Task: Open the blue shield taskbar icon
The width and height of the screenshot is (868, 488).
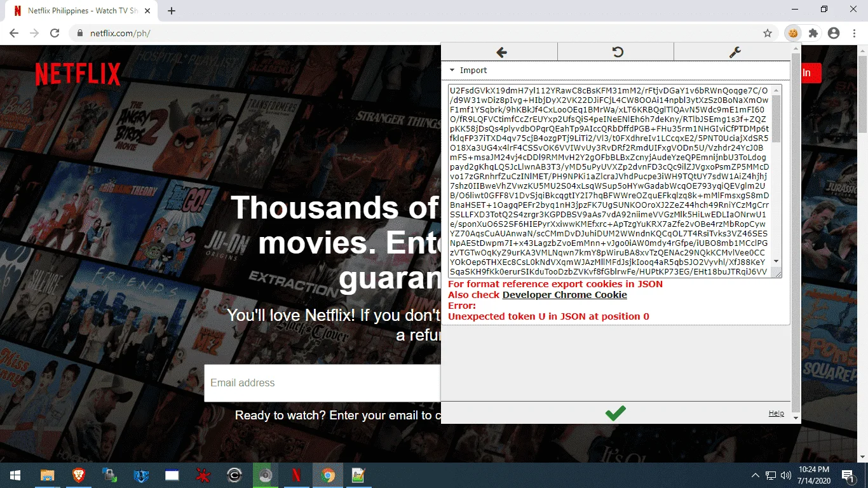Action: tap(140, 475)
